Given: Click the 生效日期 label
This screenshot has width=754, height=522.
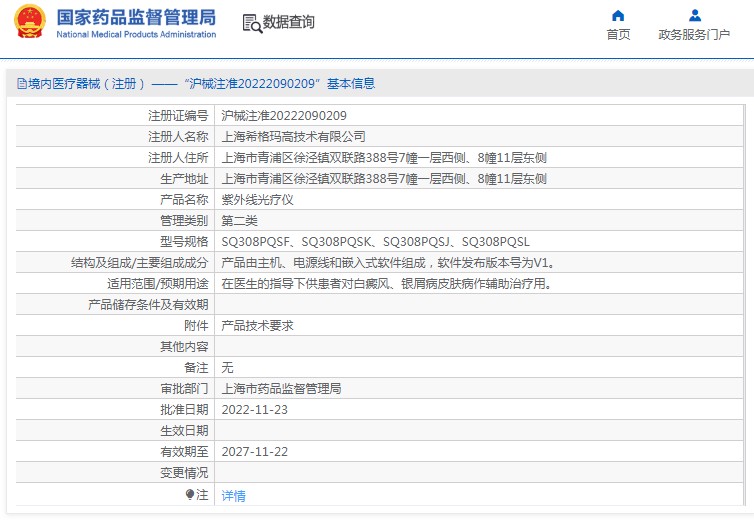Looking at the screenshot, I should point(184,431).
